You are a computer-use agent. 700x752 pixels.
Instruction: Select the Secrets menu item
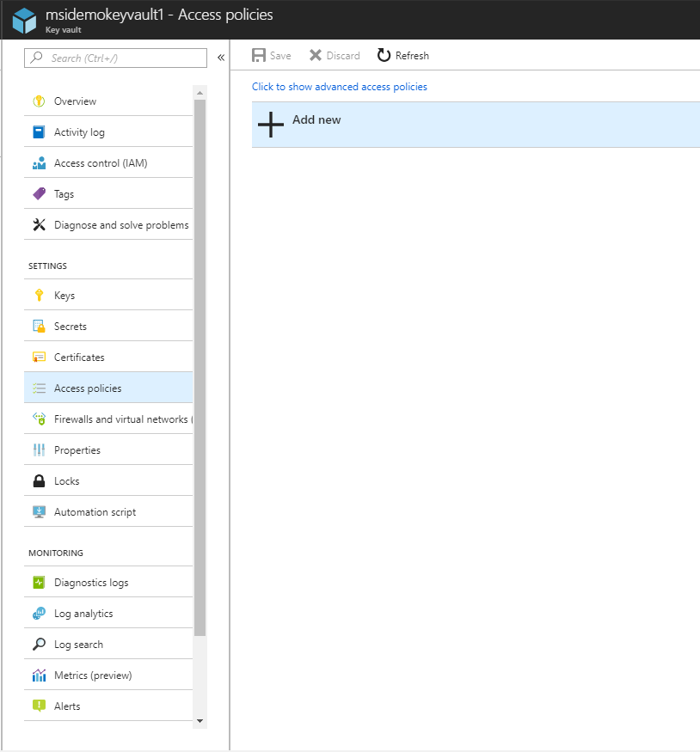pyautogui.click(x=108, y=326)
